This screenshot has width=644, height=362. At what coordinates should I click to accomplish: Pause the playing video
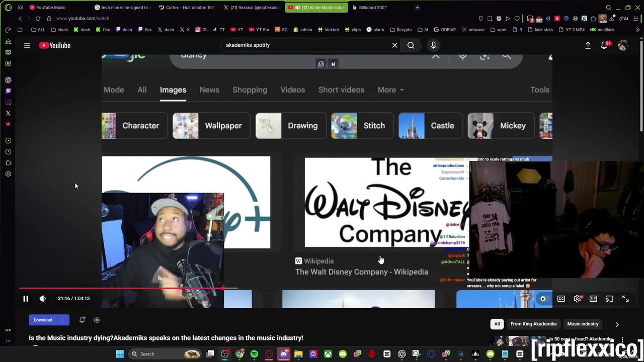[26, 299]
